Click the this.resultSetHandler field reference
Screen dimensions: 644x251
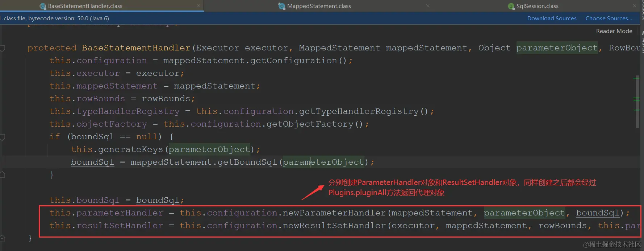106,226
